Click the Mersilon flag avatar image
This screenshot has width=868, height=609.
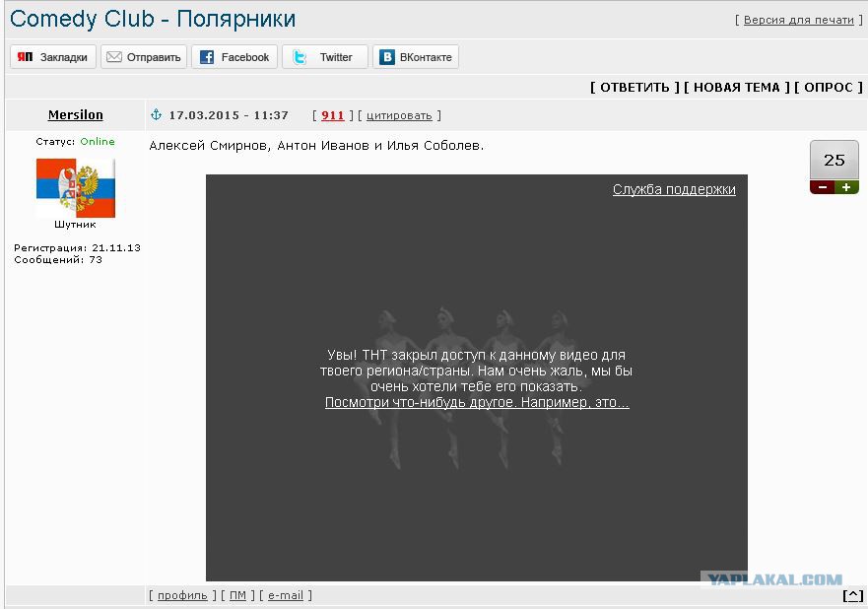click(x=76, y=187)
